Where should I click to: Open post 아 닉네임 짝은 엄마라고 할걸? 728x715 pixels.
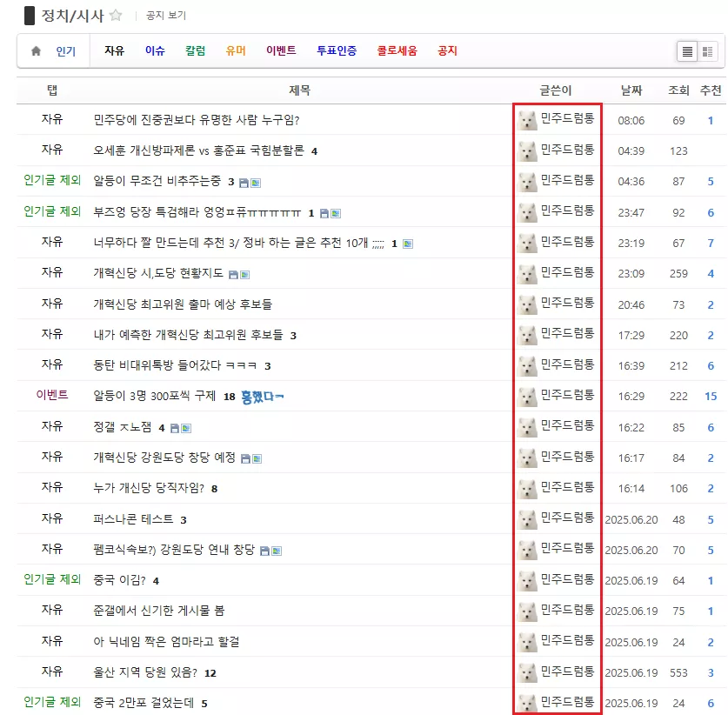[166, 642]
